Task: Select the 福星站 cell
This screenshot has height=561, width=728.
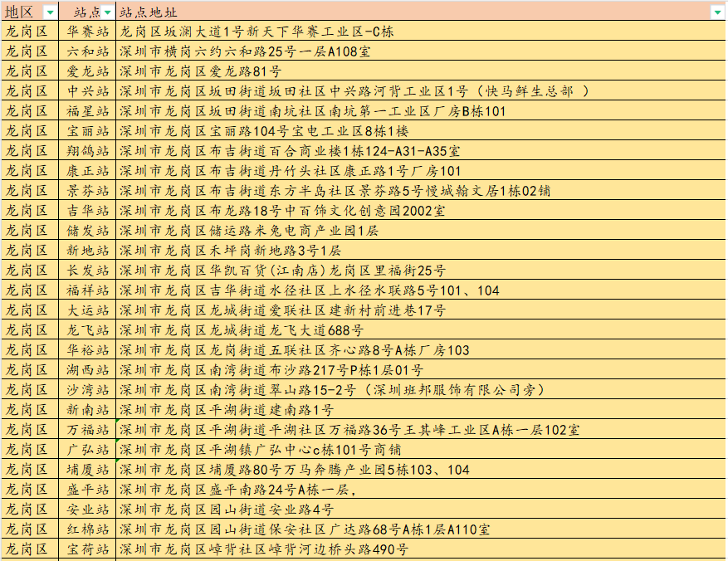Action: pyautogui.click(x=87, y=111)
